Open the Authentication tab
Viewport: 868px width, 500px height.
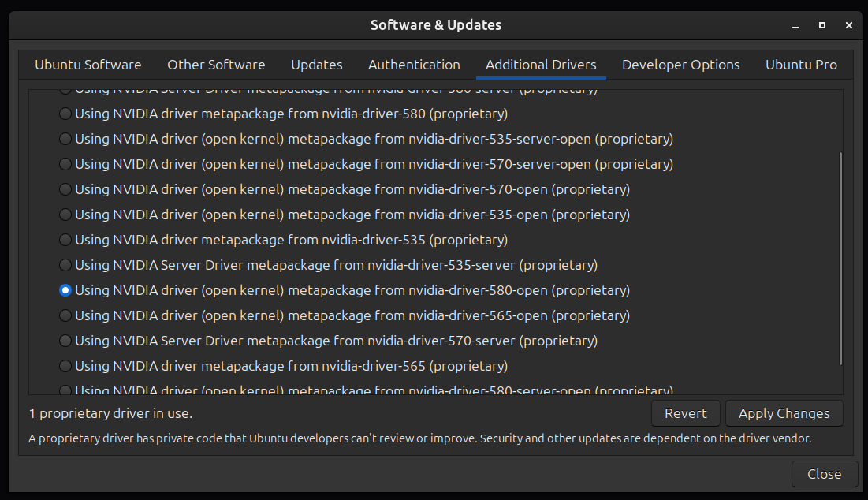pyautogui.click(x=414, y=65)
